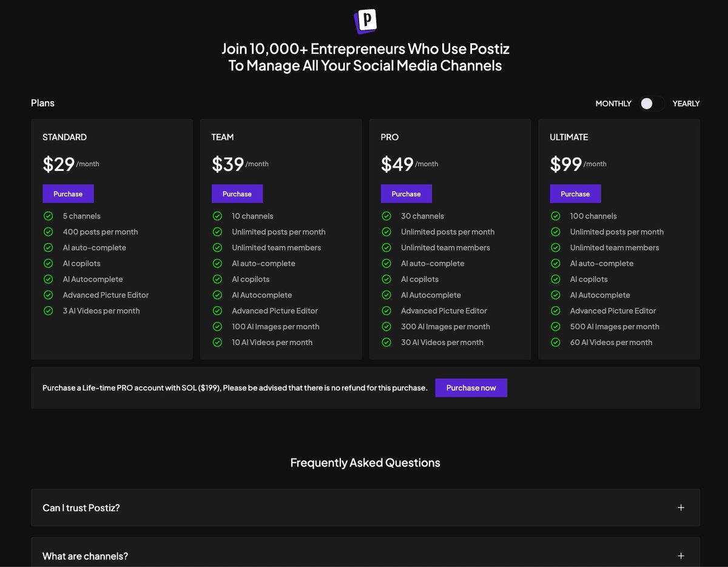Click TEAM plan's 'Unlimited team members' checkmark
This screenshot has height=567, width=728.
click(217, 247)
